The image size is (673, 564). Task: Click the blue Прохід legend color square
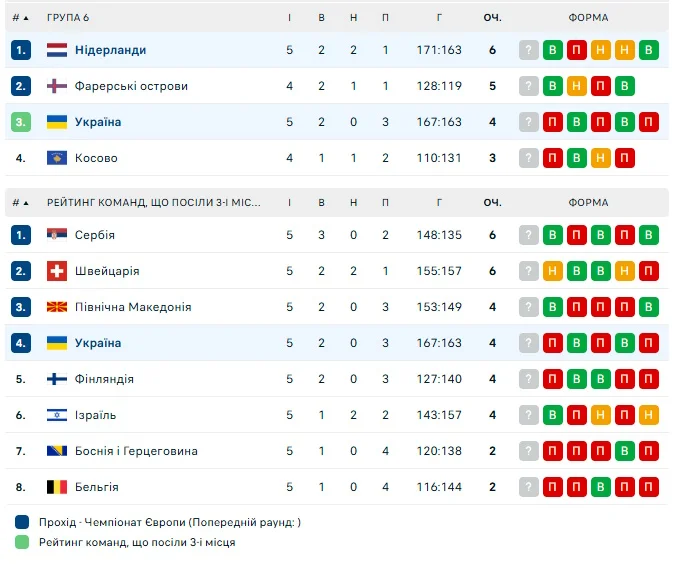click(23, 522)
